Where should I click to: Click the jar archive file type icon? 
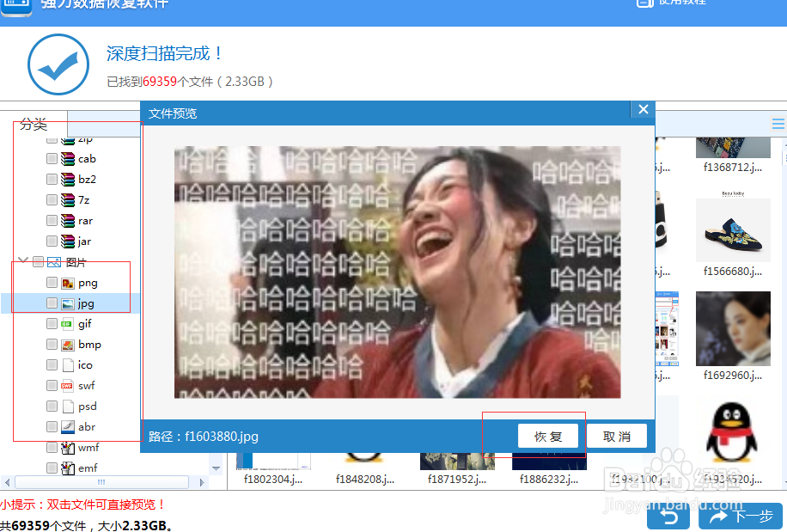tap(68, 242)
